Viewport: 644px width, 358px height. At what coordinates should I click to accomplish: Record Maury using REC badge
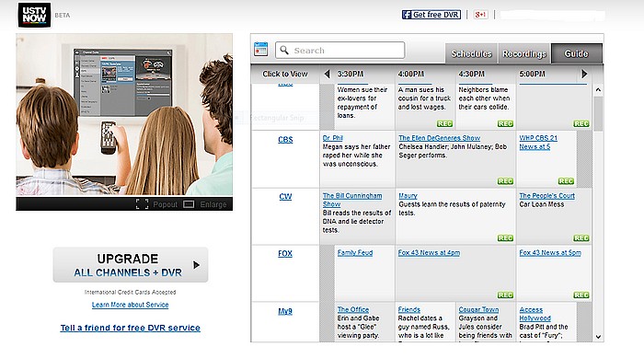click(505, 238)
